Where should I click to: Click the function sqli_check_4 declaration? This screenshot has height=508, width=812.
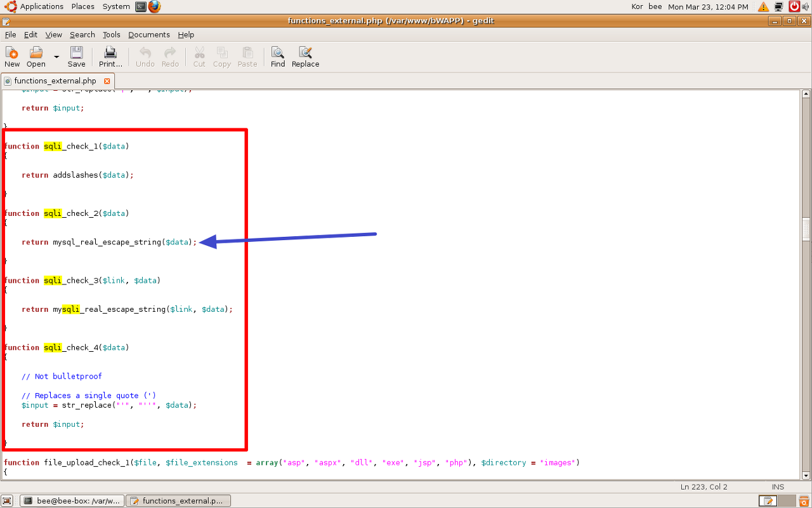(x=67, y=348)
